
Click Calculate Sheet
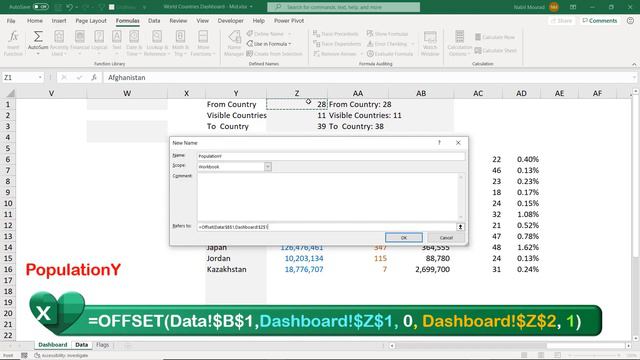point(495,51)
